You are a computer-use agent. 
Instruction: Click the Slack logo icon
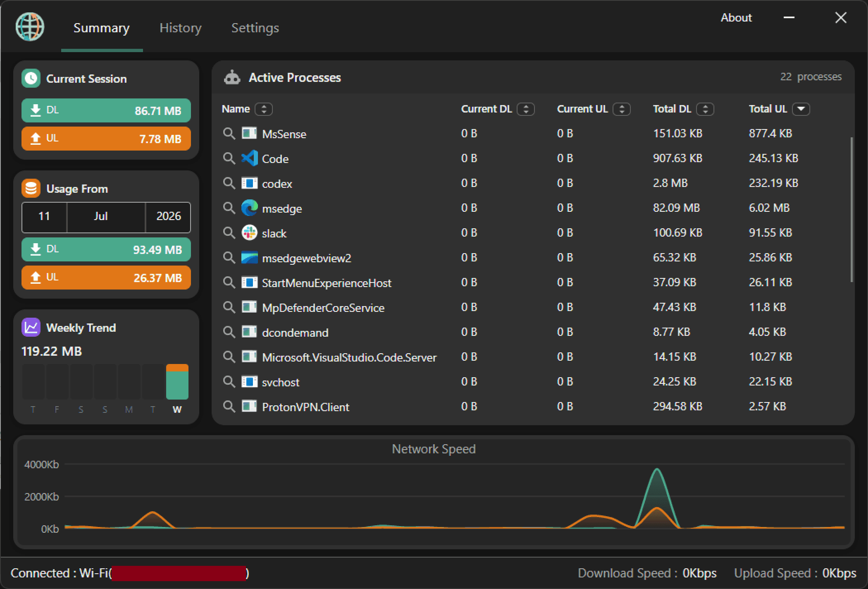coord(249,232)
